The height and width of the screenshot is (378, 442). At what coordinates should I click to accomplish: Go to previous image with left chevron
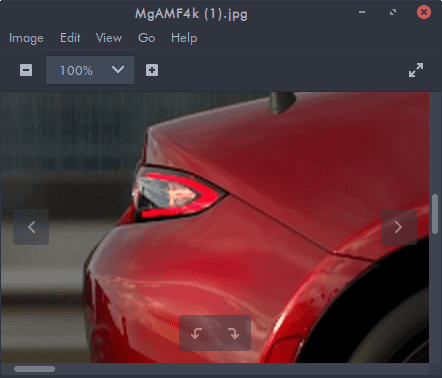31,227
